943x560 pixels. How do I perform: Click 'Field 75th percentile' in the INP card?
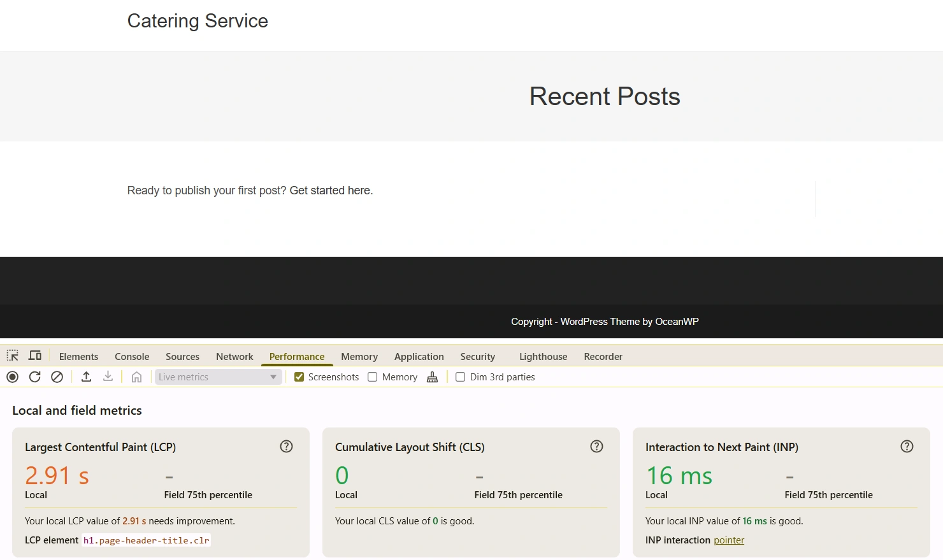click(828, 495)
